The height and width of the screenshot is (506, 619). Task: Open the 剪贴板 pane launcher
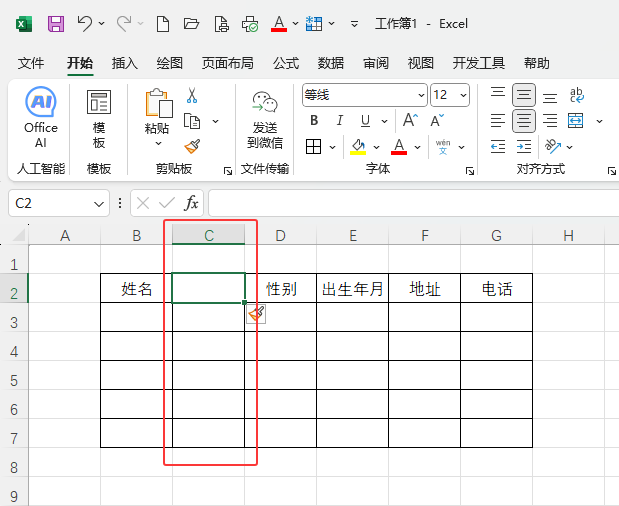click(228, 171)
